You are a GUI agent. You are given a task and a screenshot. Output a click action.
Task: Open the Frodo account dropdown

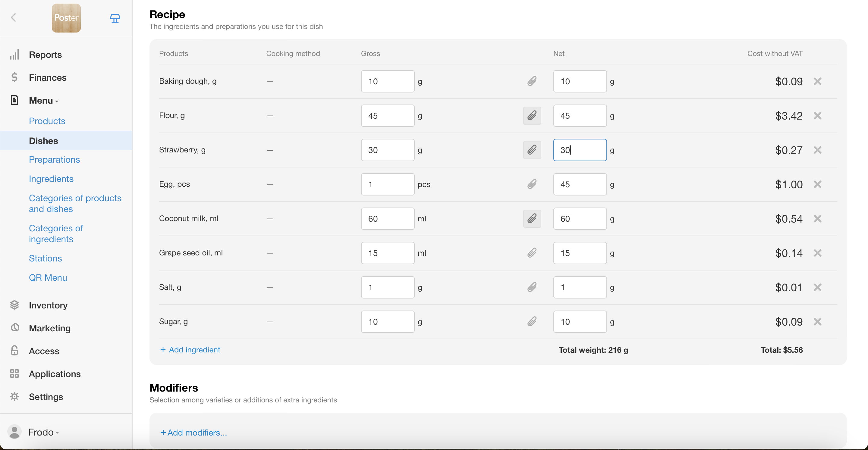pyautogui.click(x=43, y=432)
